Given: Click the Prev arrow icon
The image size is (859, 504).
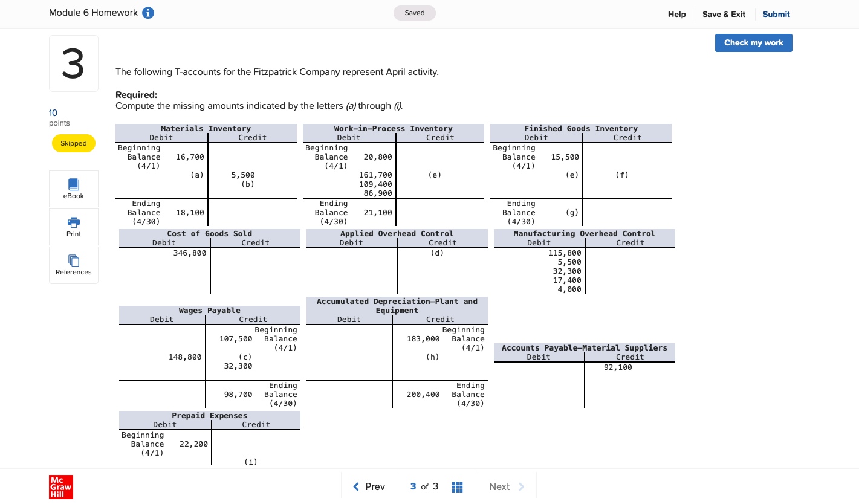Looking at the screenshot, I should pyautogui.click(x=356, y=486).
